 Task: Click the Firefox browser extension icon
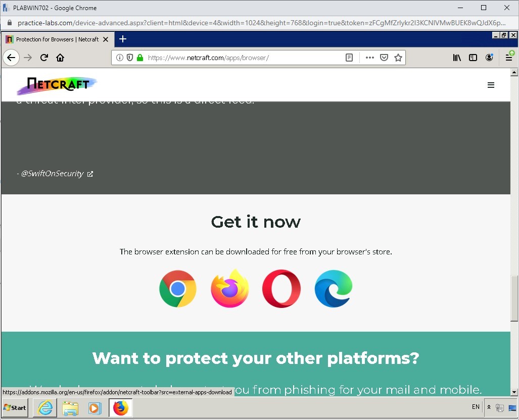point(230,289)
